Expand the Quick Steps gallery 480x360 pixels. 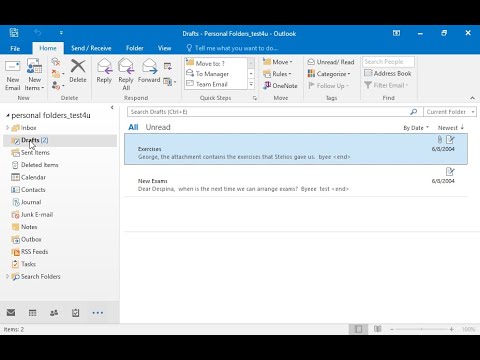click(x=251, y=84)
